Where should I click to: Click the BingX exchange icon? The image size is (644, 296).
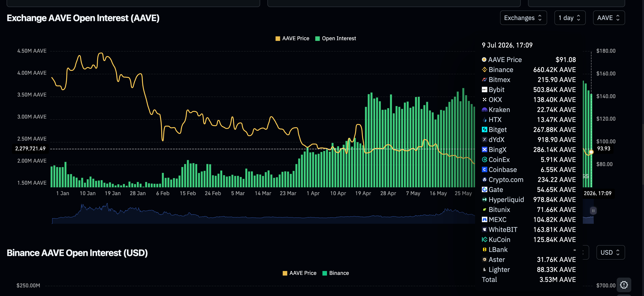pos(484,150)
